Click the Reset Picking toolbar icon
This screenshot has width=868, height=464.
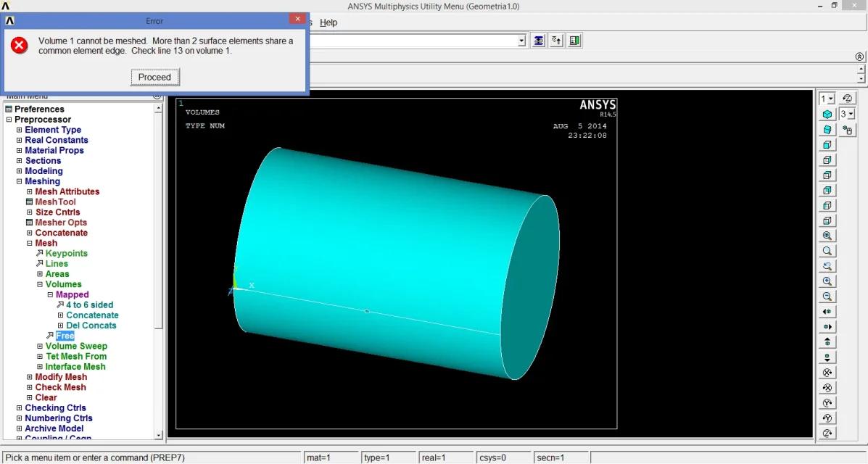(556, 41)
